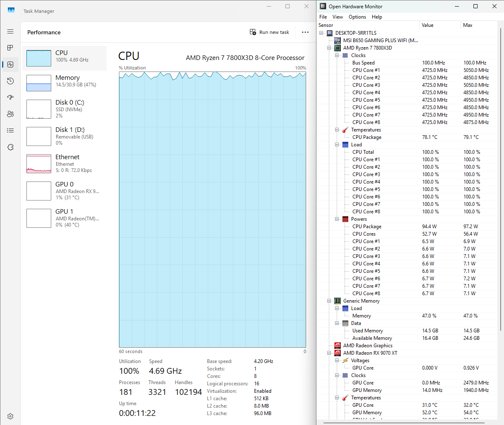Collapse the GPU Voltages group
The width and height of the screenshot is (504, 425).
coord(337,361)
